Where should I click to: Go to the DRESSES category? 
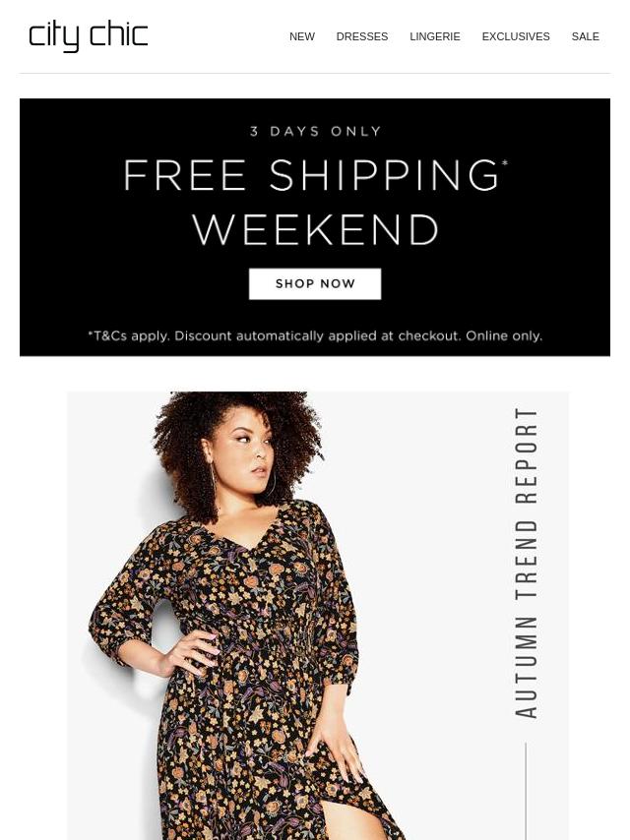[362, 36]
